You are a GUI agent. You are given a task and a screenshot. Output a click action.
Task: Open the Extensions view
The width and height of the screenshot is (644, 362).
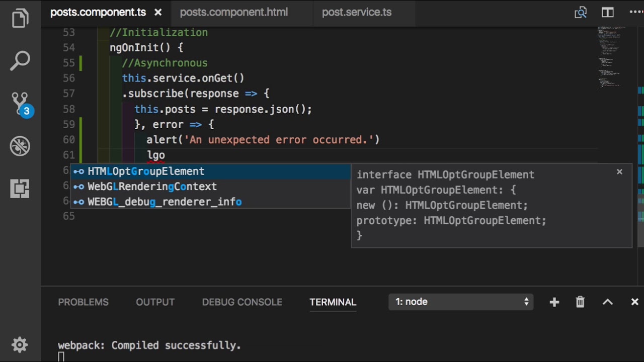click(x=20, y=189)
